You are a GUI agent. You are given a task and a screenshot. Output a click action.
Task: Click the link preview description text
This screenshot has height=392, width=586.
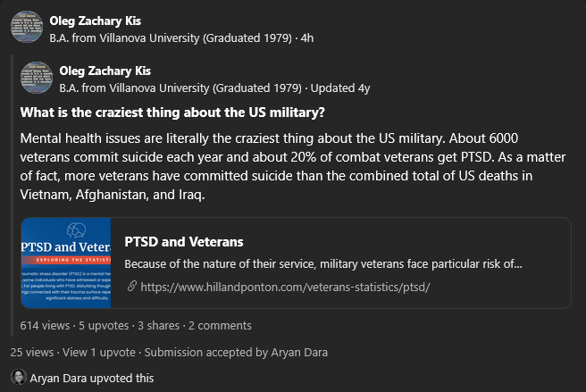click(323, 263)
